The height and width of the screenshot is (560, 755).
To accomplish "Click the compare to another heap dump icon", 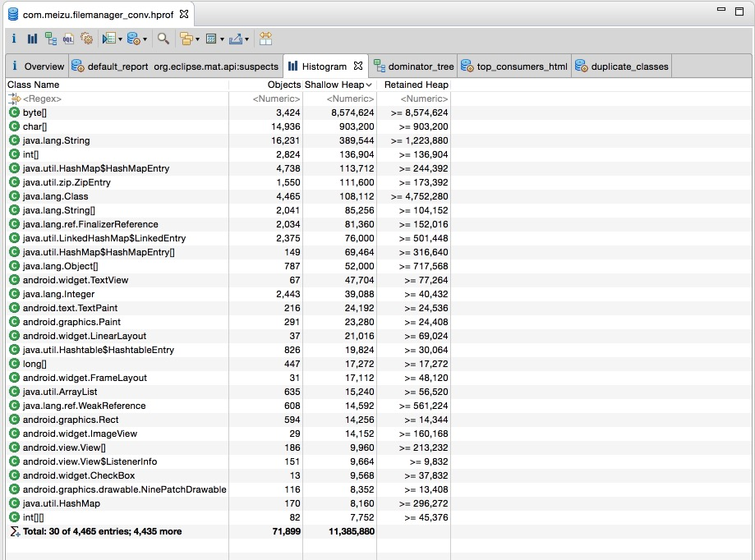I will pyautogui.click(x=265, y=39).
